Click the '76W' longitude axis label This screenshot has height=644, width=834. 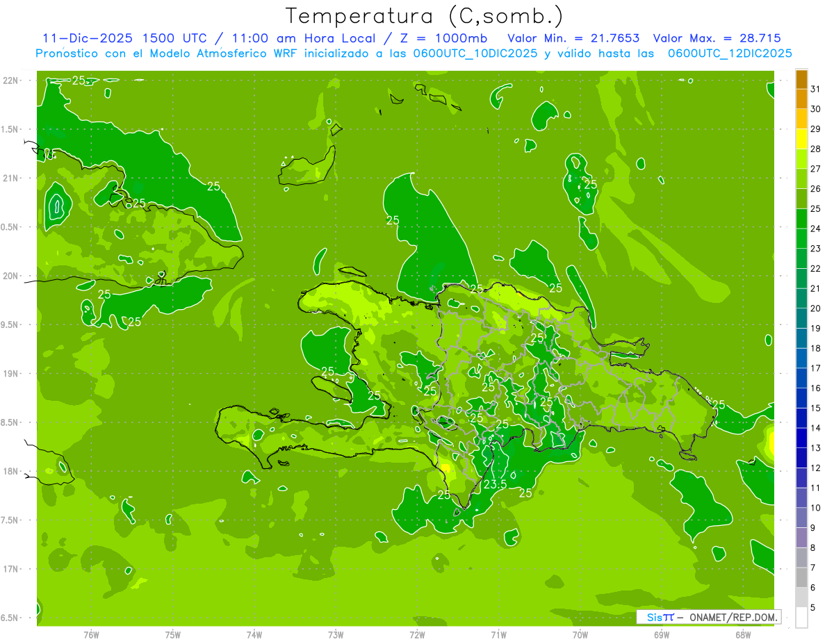tap(91, 634)
